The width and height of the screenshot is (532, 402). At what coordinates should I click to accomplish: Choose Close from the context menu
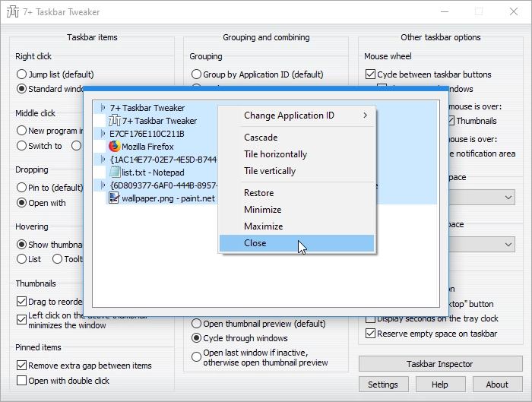tap(297, 243)
